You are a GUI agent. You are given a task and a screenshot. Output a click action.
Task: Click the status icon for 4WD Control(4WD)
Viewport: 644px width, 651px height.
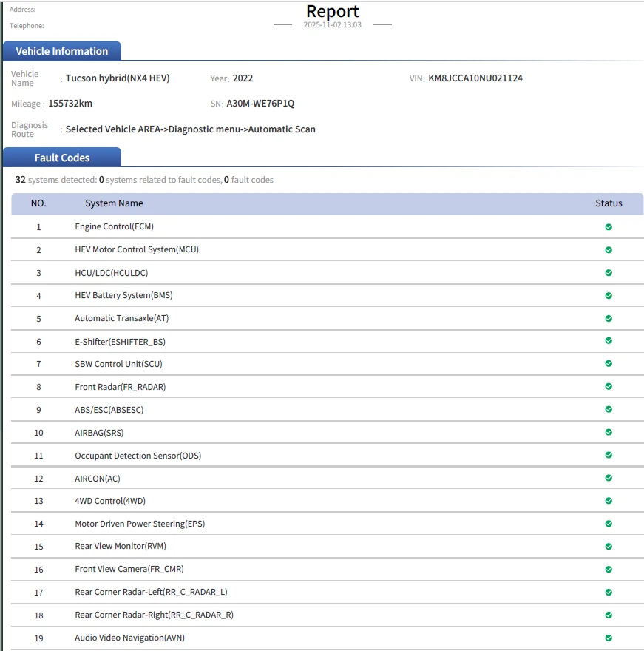point(609,501)
